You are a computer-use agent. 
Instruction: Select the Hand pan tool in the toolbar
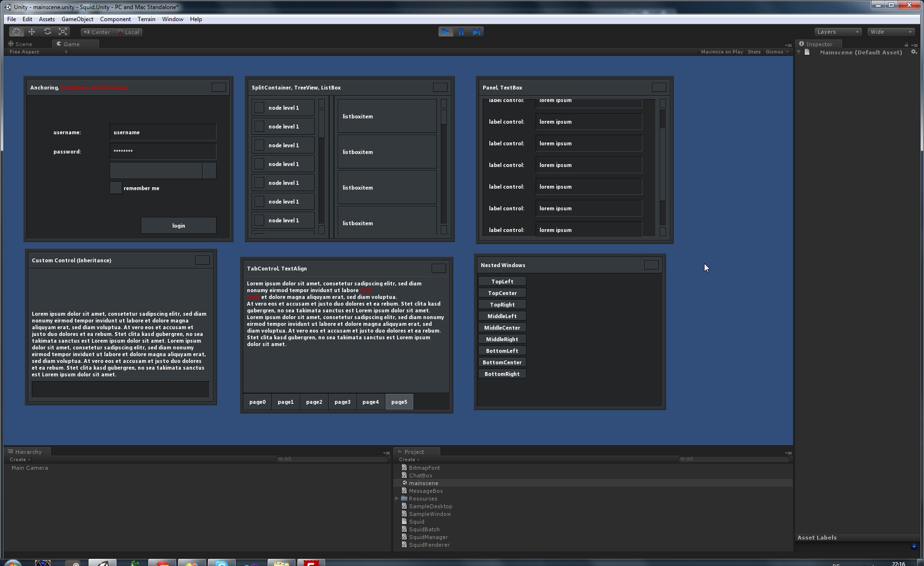pos(16,31)
